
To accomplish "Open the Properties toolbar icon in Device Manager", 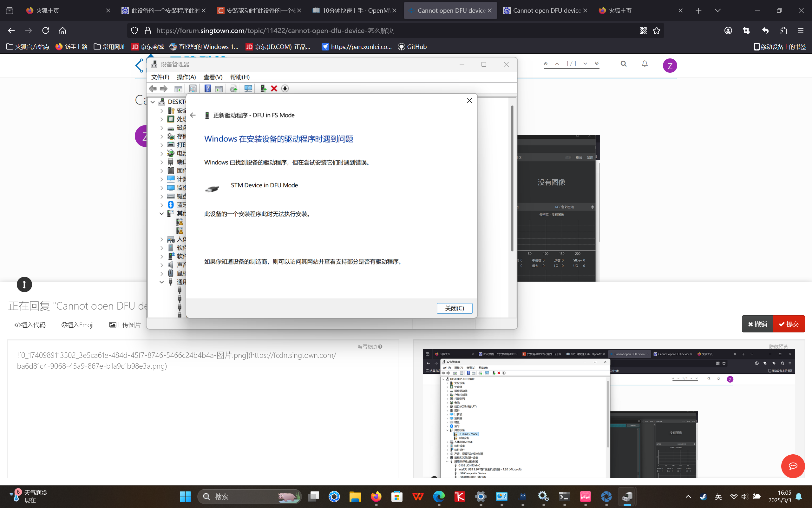I will coord(193,88).
